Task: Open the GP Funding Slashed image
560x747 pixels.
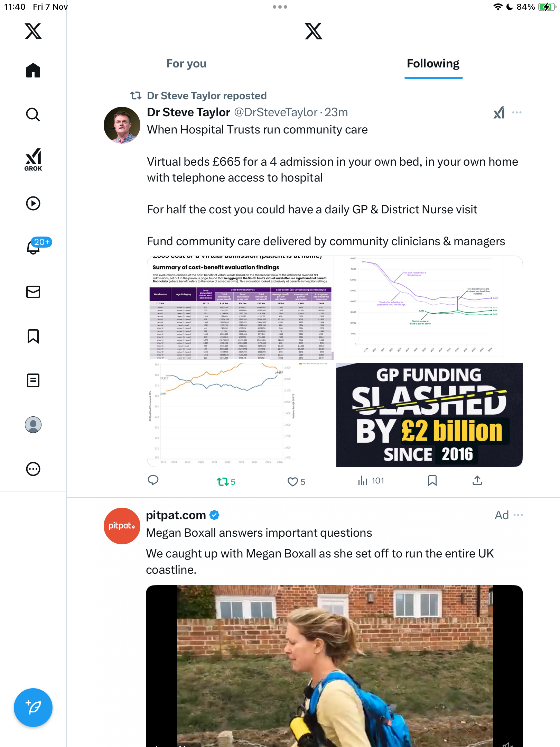Action: (429, 415)
